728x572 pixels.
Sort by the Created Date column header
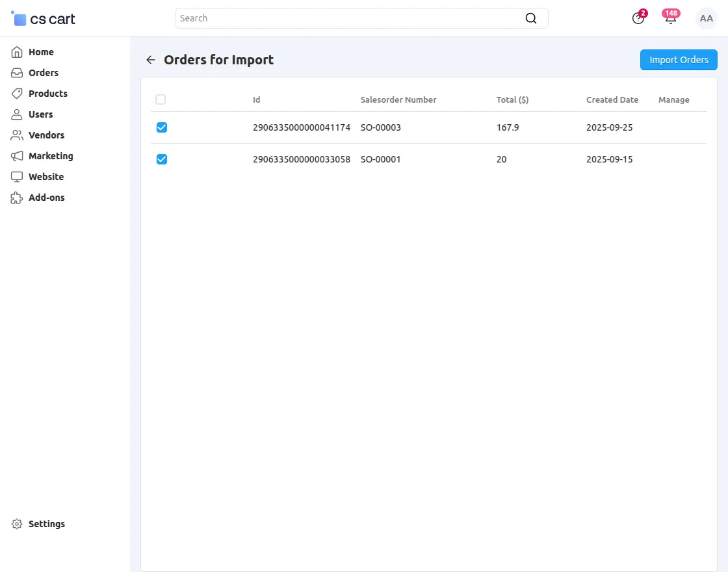click(x=612, y=99)
